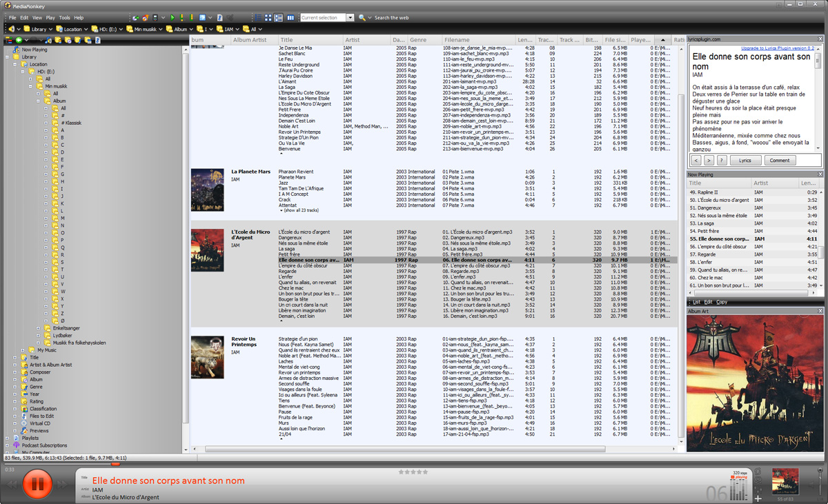Click the portable device sync icon in toolbar

(x=155, y=18)
